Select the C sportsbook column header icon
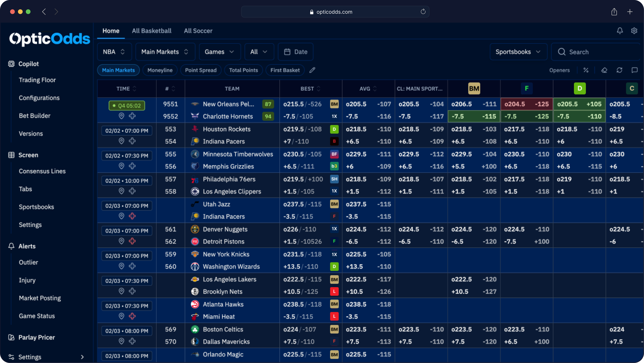 point(632,89)
